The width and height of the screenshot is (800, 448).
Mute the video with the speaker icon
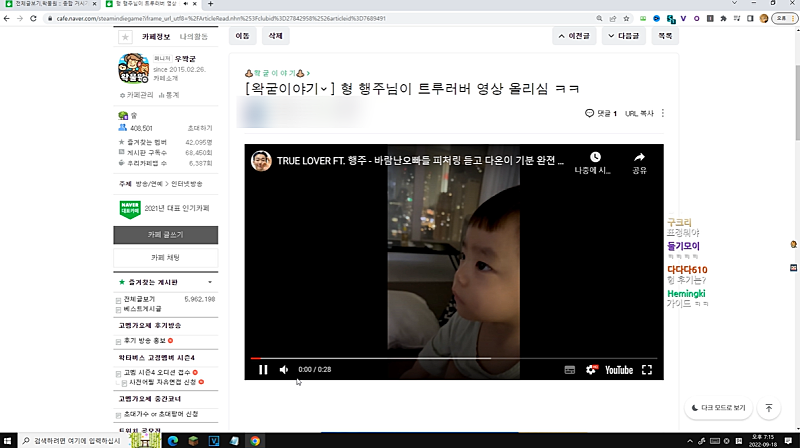coord(284,370)
